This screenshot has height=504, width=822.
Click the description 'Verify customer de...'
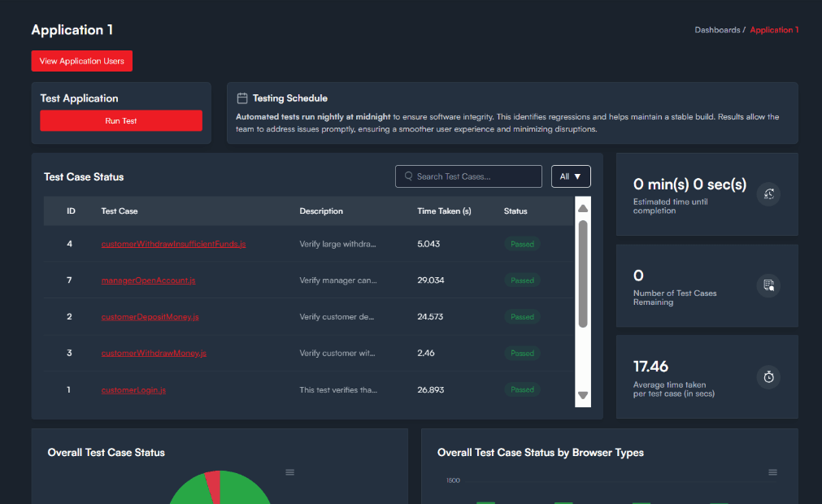click(337, 316)
